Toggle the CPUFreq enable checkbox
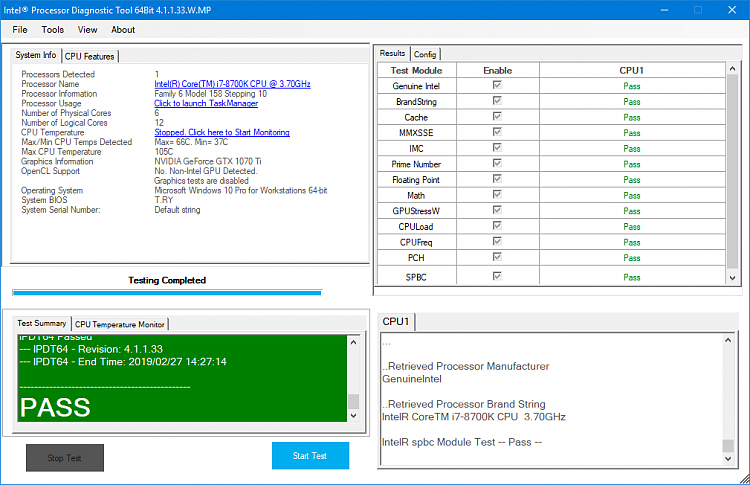Screen dimensions: 750x485 (x=497, y=241)
